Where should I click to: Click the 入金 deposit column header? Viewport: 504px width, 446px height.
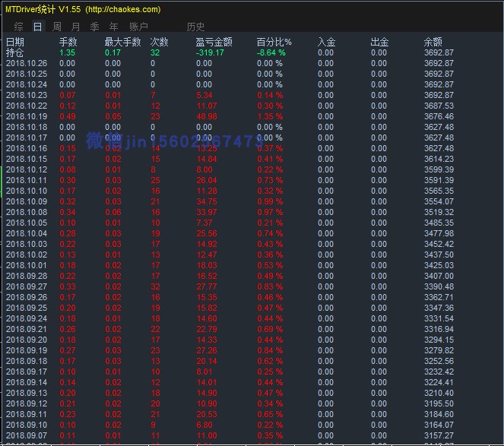(327, 42)
